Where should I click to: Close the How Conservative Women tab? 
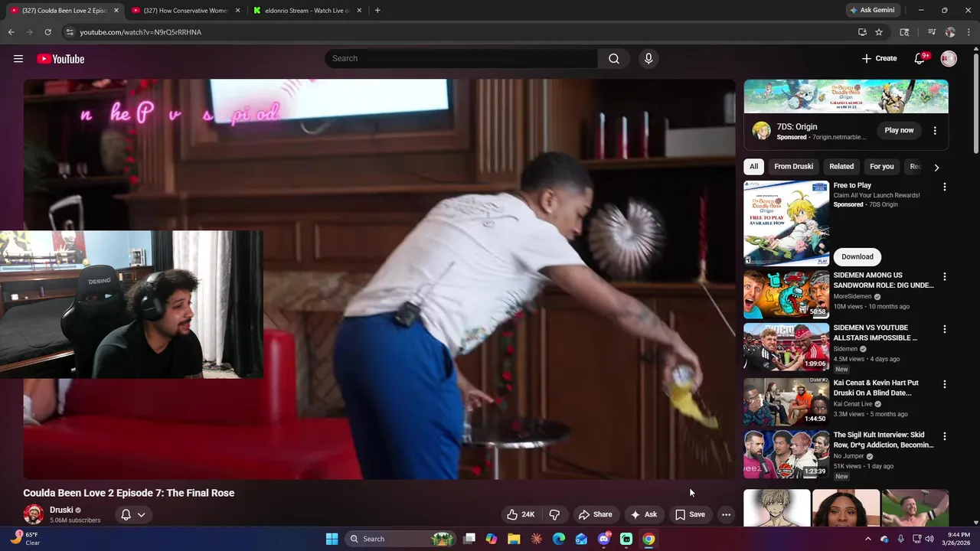coord(237,10)
